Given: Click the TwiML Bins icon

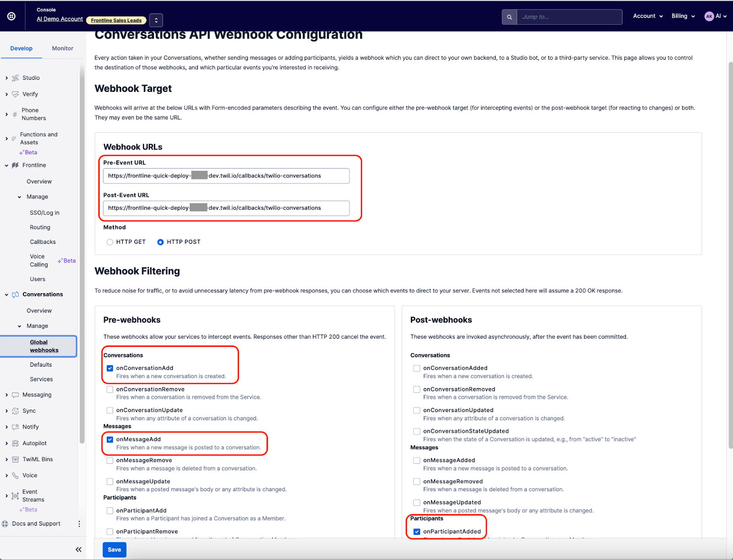Looking at the screenshot, I should coord(16,459).
